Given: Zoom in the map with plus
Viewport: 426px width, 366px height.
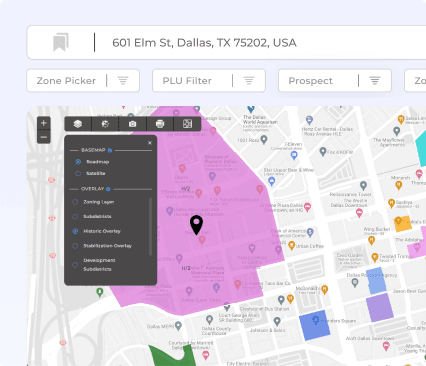Looking at the screenshot, I should coord(44,123).
